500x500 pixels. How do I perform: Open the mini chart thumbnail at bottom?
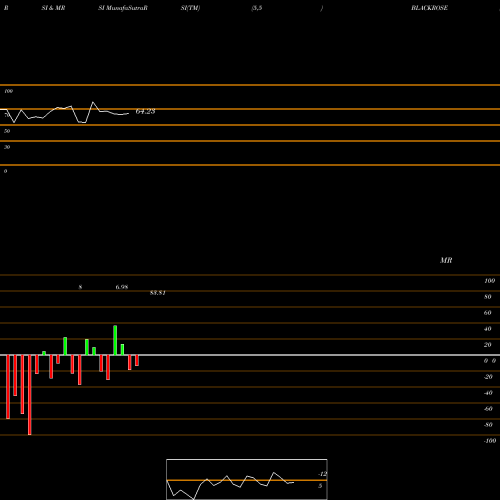pos(247,479)
